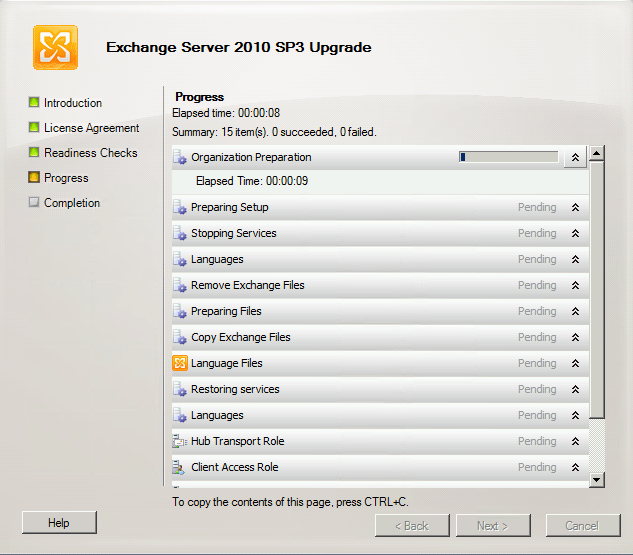Click the orange Language Files icon
Image resolution: width=633 pixels, height=555 pixels.
(x=180, y=363)
